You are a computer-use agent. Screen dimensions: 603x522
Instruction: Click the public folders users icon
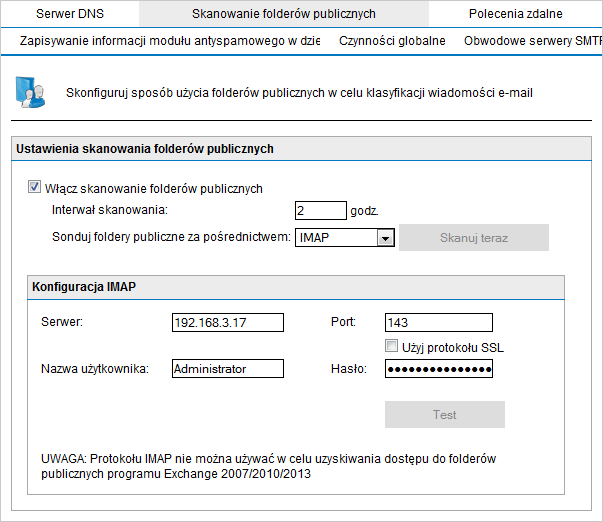tap(30, 92)
